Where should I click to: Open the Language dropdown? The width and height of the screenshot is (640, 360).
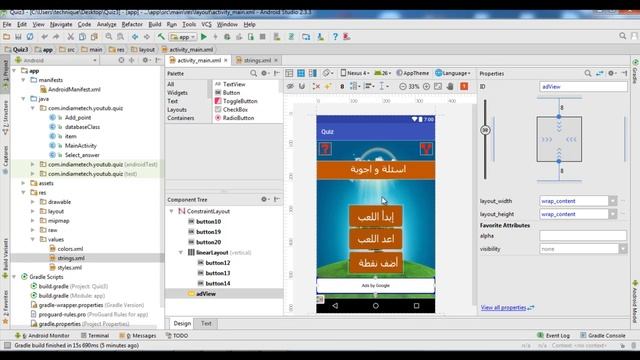(453, 73)
